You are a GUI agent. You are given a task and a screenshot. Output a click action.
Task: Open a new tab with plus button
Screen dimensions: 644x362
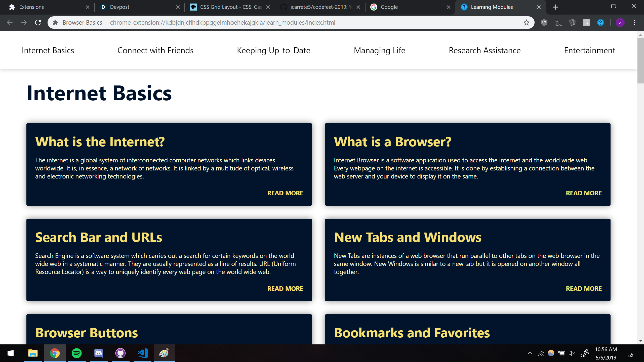pos(555,7)
